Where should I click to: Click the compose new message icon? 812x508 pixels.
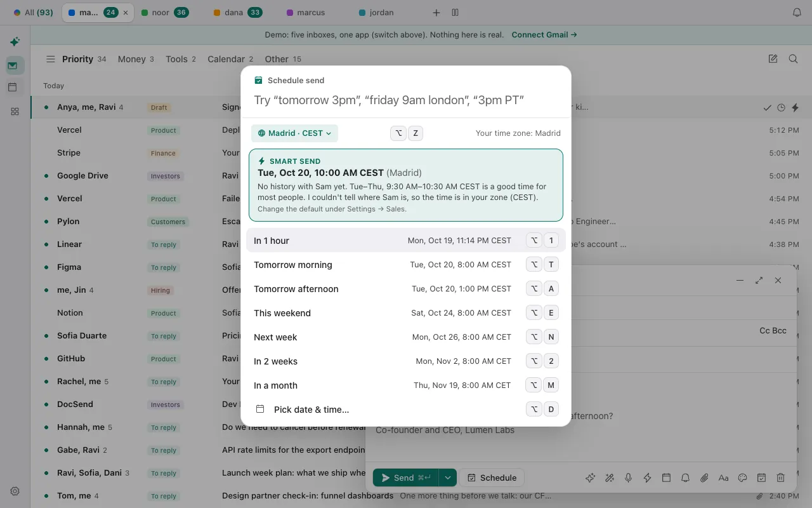[x=773, y=59]
